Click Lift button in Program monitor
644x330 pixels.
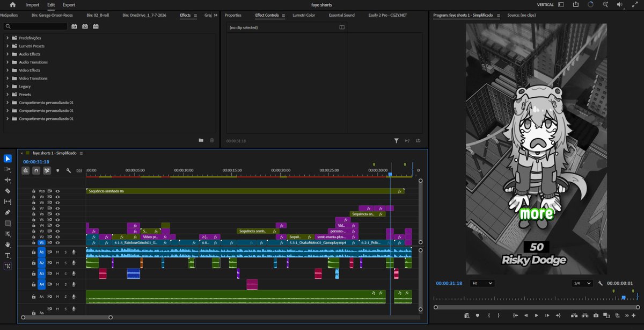tap(574, 315)
